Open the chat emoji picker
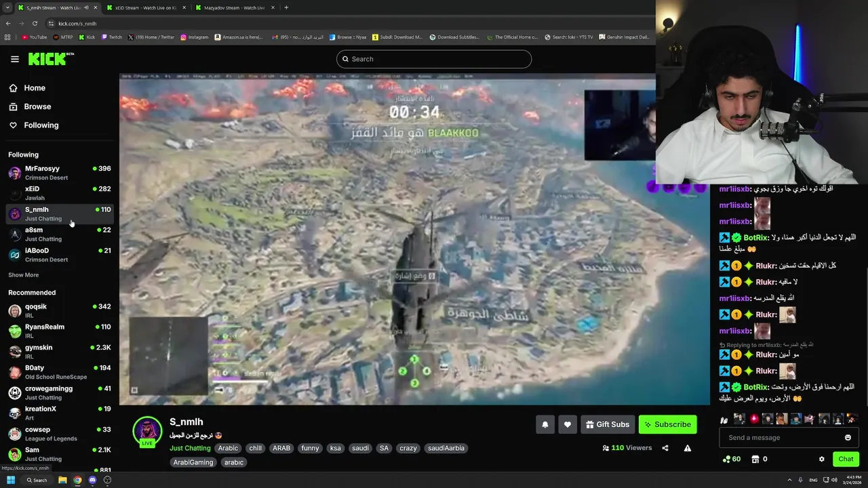 848,438
